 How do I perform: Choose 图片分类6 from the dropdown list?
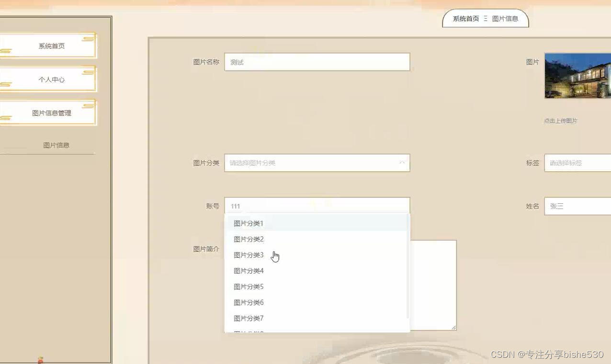tap(316, 302)
